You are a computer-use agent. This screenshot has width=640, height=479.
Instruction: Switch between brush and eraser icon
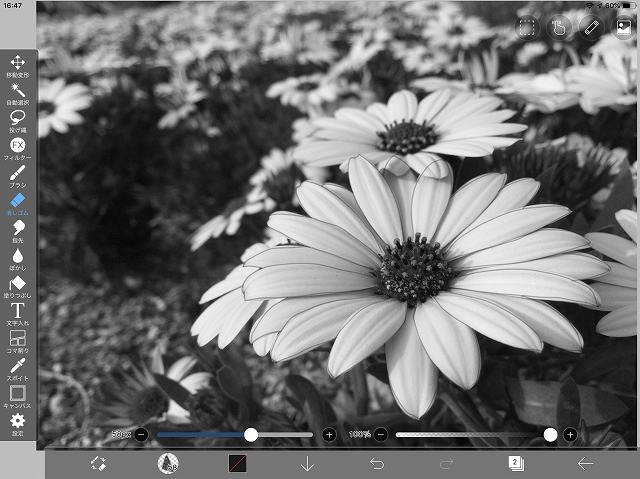[98, 464]
